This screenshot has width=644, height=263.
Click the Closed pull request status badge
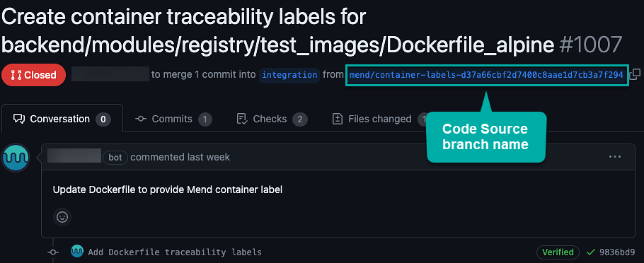pyautogui.click(x=34, y=75)
